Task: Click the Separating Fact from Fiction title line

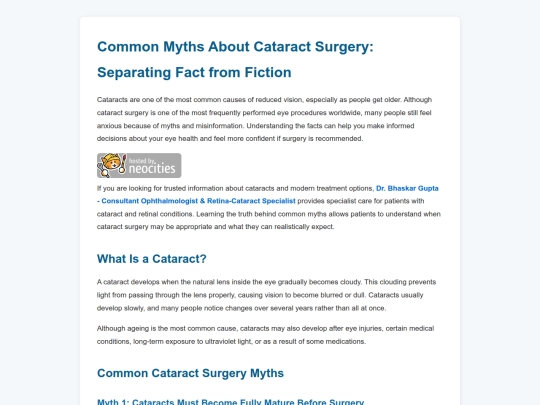Action: 194,73
